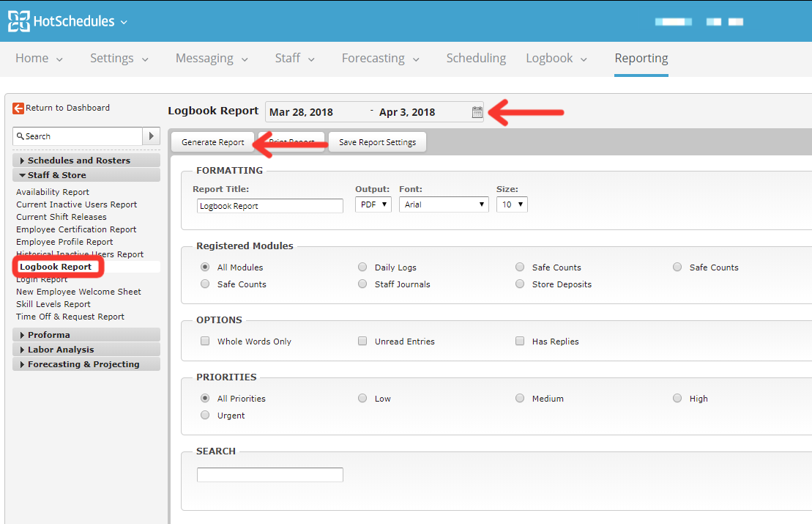Open the Forecasting menu
This screenshot has width=812, height=524.
380,59
